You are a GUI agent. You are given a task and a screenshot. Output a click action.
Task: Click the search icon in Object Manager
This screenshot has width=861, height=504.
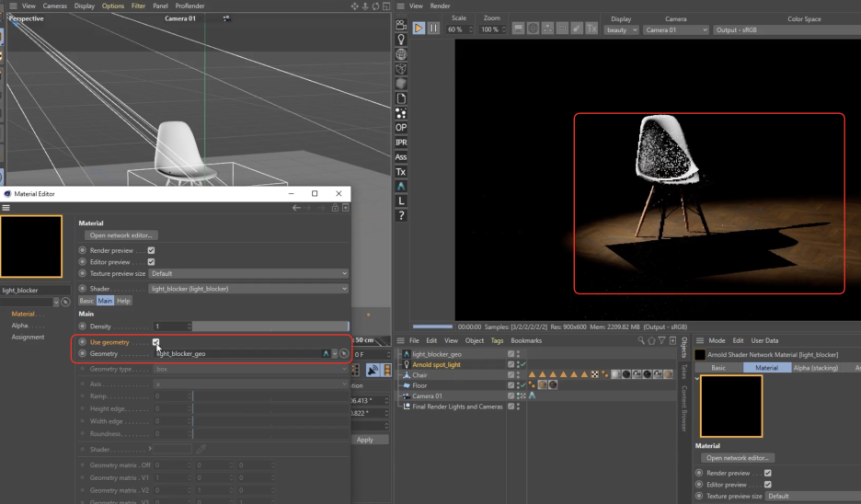point(641,340)
